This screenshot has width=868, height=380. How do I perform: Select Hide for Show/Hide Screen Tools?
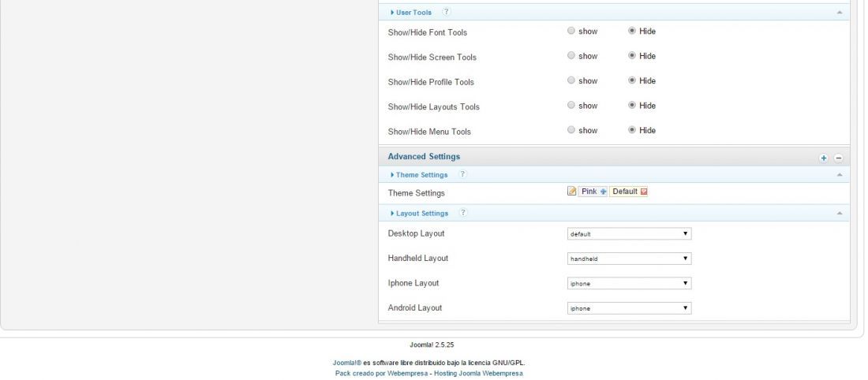pyautogui.click(x=632, y=56)
